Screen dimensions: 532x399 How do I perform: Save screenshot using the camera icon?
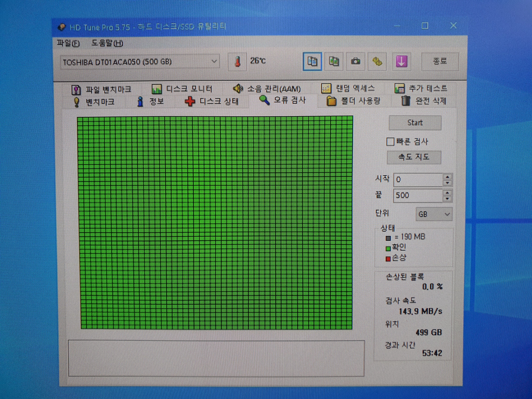tap(355, 62)
